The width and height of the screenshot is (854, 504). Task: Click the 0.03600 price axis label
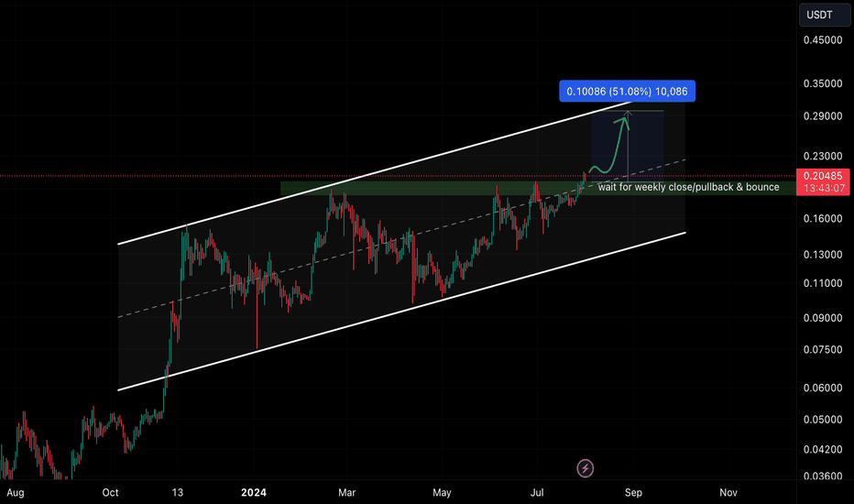pos(823,476)
